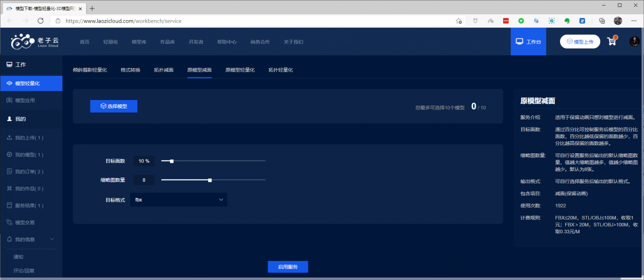Screen dimensions: 644x280
Task: Add page to favorites star icon
Action: point(459,21)
